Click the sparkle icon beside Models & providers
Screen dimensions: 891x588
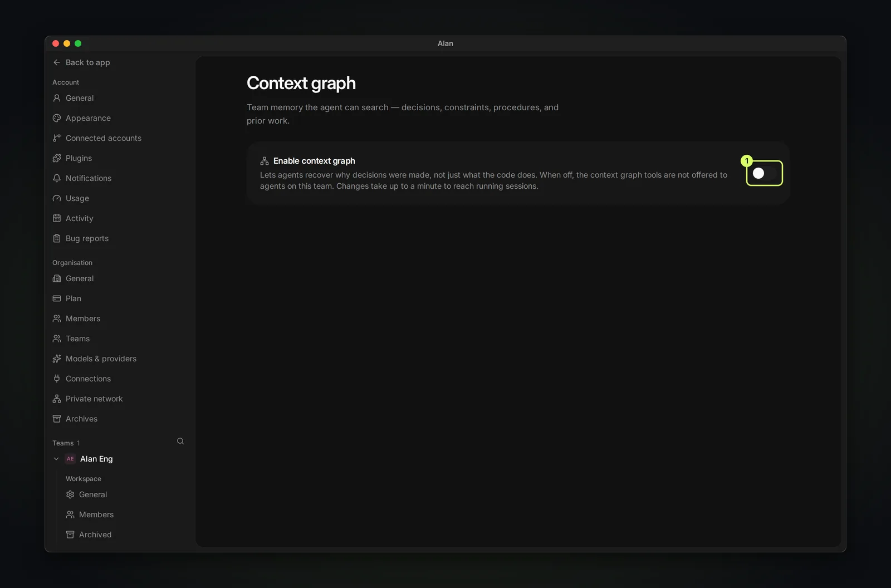pyautogui.click(x=57, y=359)
